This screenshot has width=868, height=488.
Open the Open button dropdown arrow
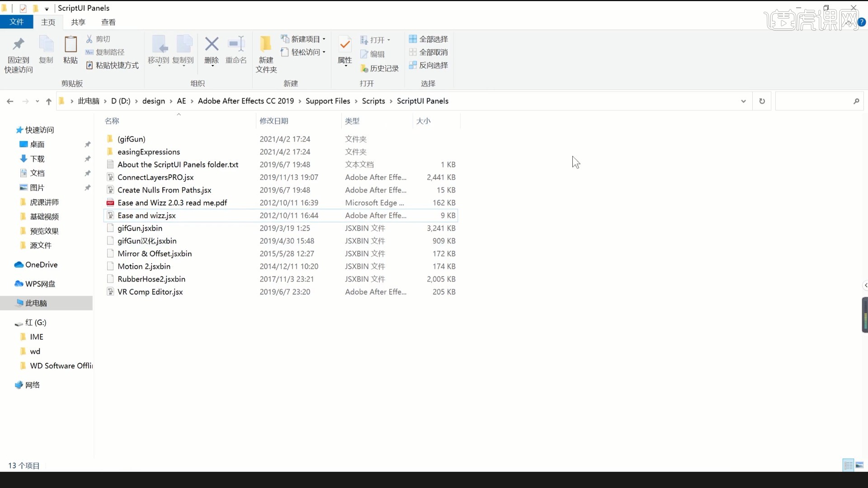click(x=388, y=40)
